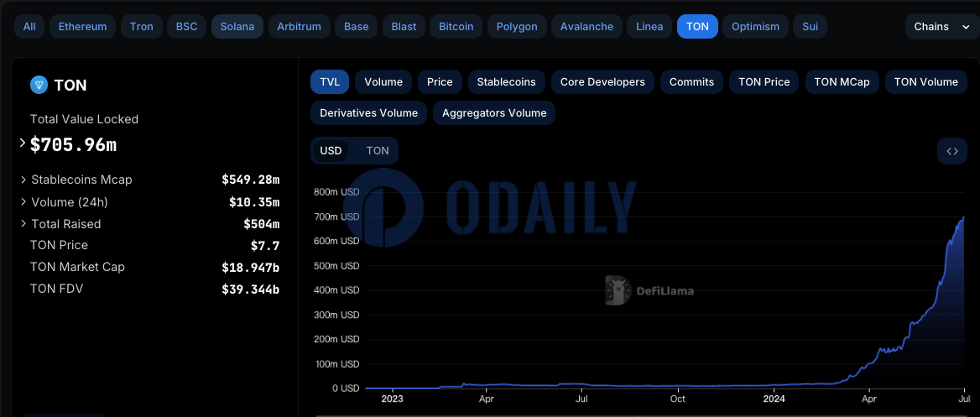This screenshot has height=417, width=980.
Task: Click the $504m total raised value
Action: point(261,224)
